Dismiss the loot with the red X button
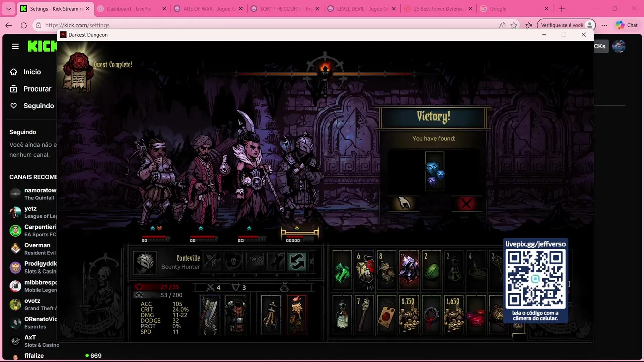Viewport: 644px width, 362px height. 466,203
